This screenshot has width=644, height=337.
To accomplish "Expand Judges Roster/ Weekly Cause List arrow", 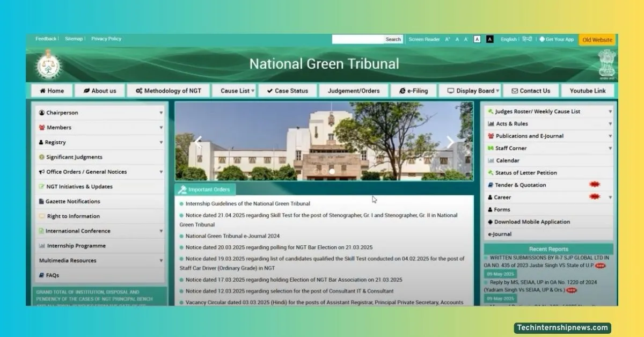I will [610, 112].
